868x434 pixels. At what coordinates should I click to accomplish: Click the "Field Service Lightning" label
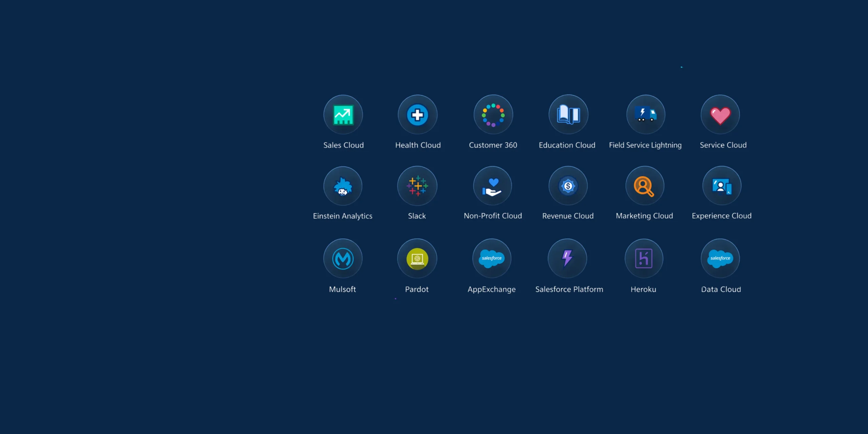click(x=645, y=145)
